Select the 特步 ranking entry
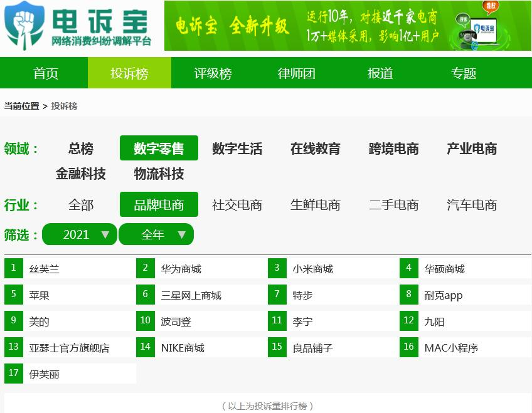 point(334,295)
